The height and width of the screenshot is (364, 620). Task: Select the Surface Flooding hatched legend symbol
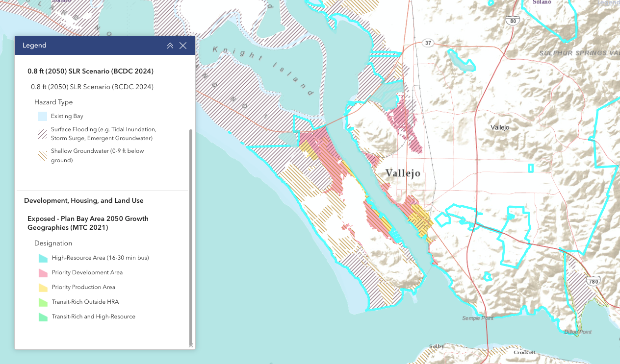click(x=42, y=133)
